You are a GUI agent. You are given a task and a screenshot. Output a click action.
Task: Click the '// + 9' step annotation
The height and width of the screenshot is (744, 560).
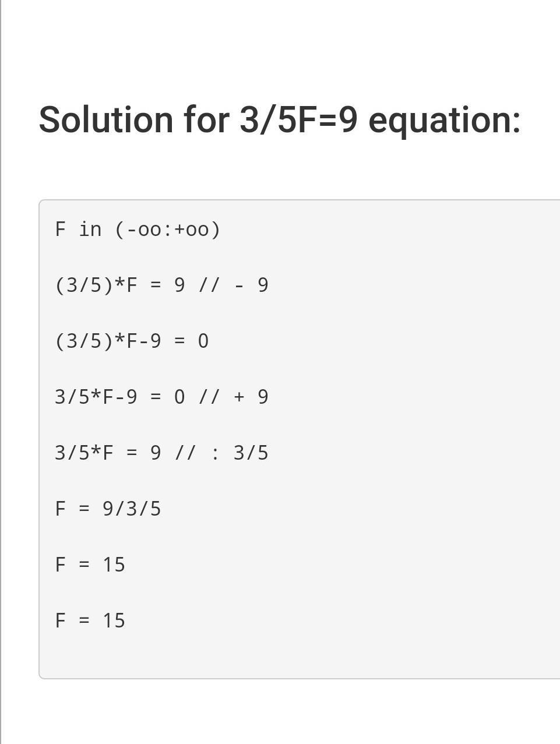(x=233, y=397)
